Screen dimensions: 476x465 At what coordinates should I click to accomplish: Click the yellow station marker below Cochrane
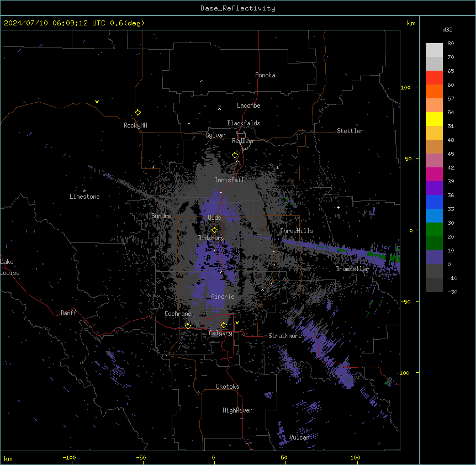tap(188, 326)
